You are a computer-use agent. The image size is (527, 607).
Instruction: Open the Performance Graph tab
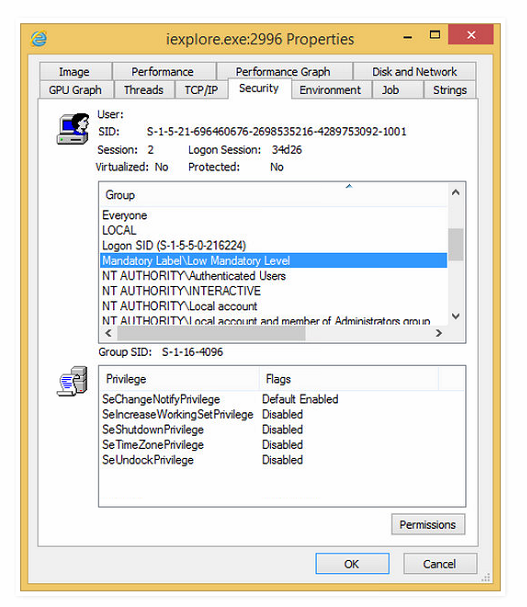(x=283, y=72)
